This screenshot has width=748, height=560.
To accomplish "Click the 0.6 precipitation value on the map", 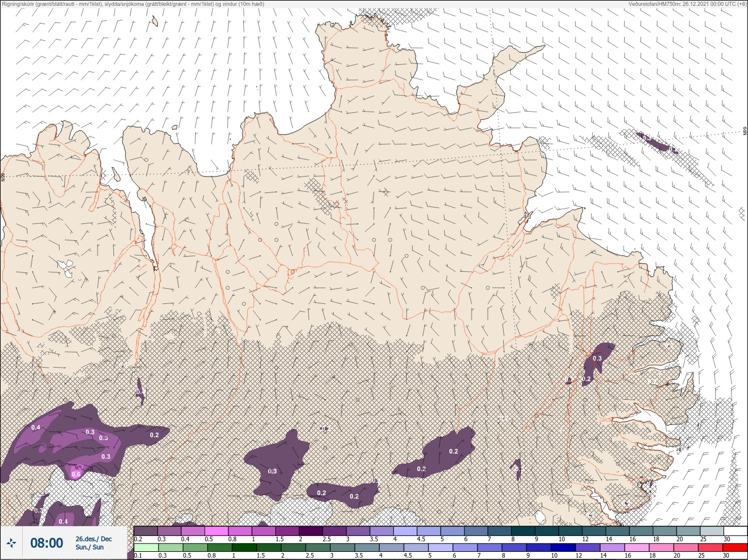I will pyautogui.click(x=76, y=474).
